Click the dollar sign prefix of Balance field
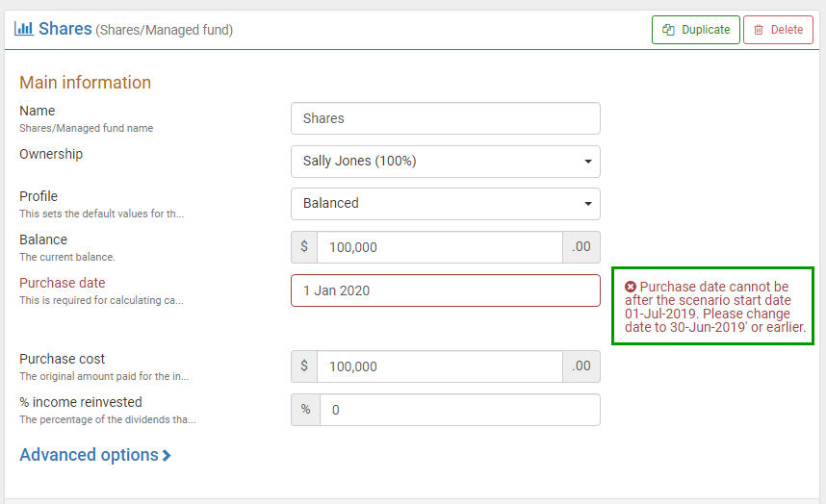 coord(304,247)
